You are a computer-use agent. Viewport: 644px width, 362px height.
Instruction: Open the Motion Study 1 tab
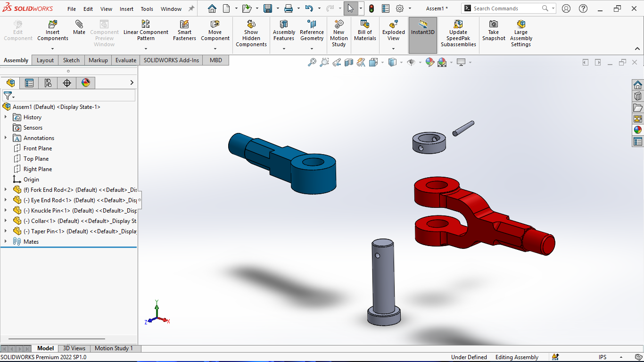[x=114, y=348]
